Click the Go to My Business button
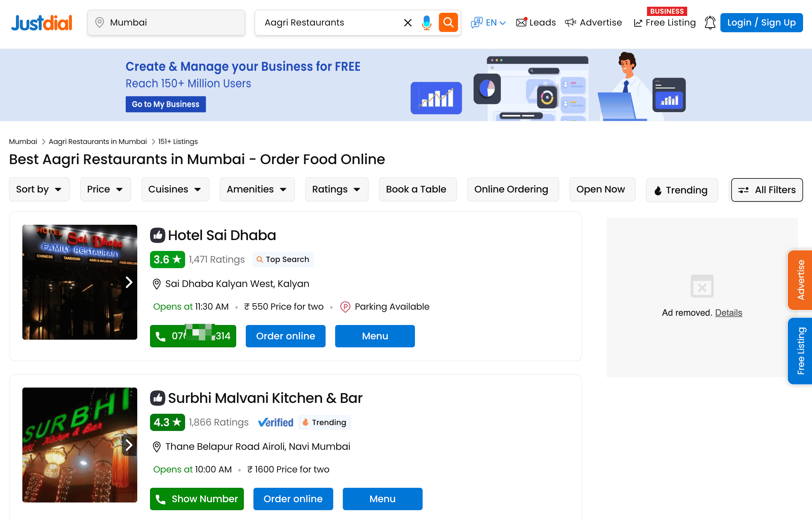812x521 pixels. (165, 104)
